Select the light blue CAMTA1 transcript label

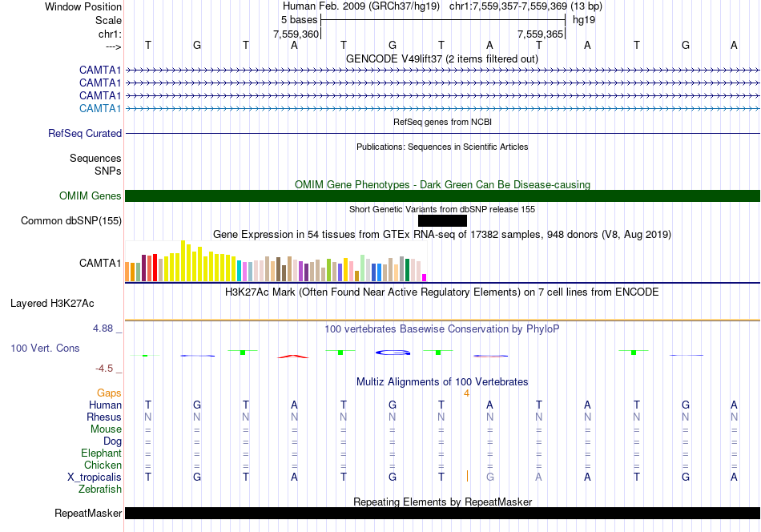(x=100, y=108)
